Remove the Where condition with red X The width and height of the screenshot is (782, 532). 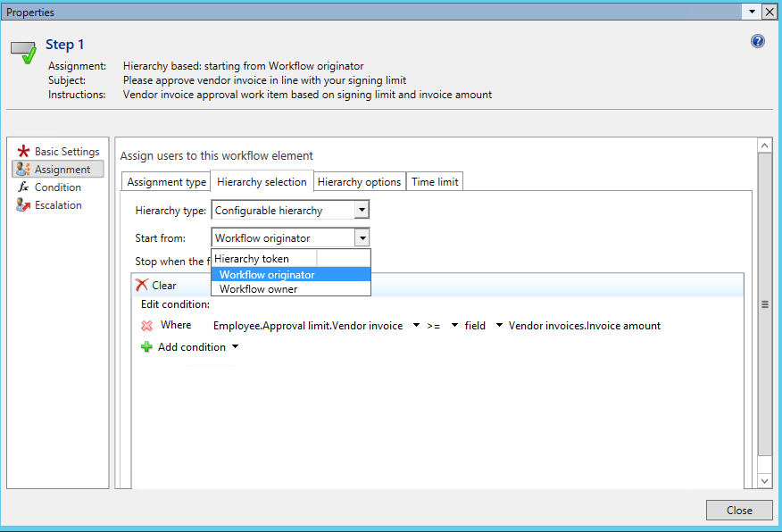point(147,326)
